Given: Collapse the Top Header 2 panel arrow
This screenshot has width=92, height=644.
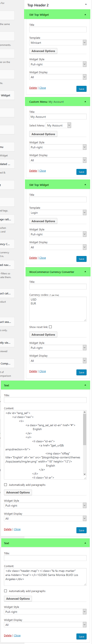Looking at the screenshot, I should [86, 4].
